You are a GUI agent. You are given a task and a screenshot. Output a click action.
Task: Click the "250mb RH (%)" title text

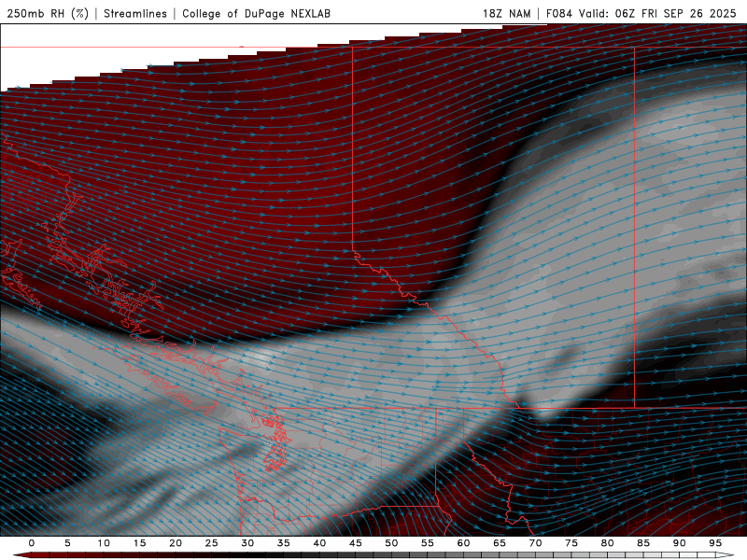(x=48, y=13)
